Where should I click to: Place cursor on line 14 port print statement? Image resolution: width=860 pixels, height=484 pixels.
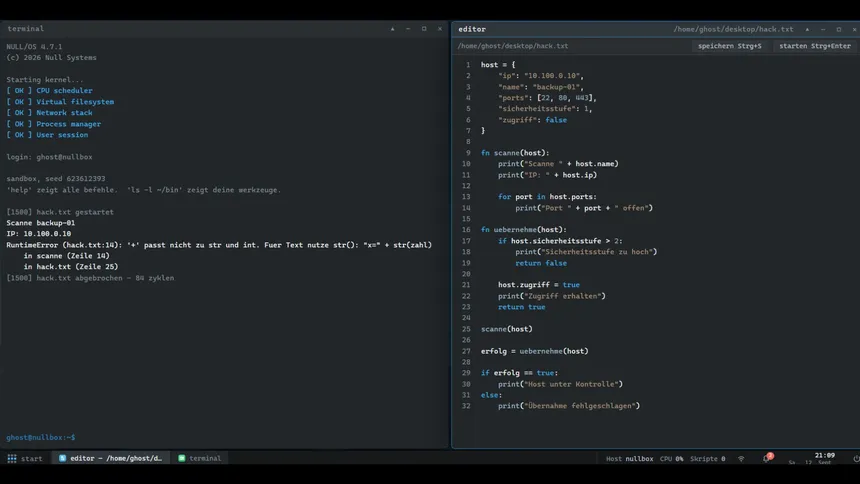coord(584,208)
